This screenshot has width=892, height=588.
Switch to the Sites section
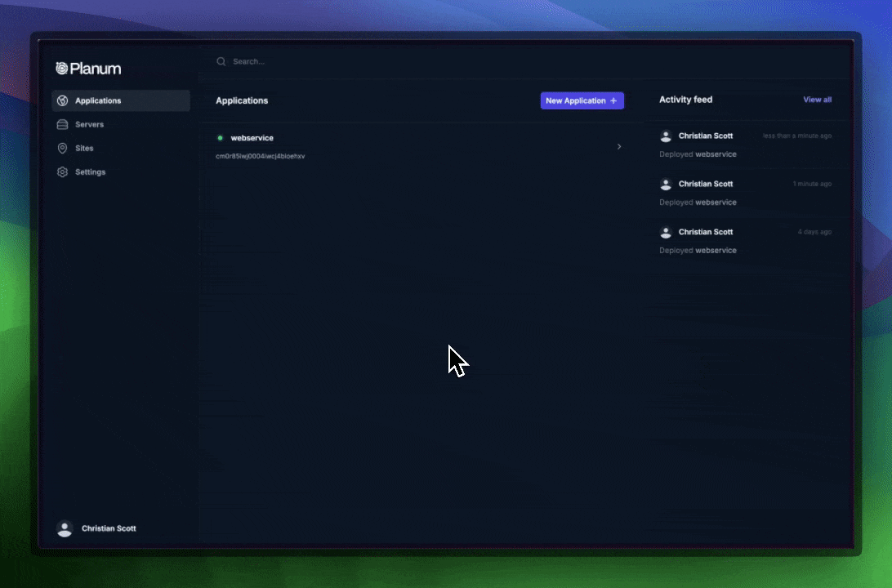83,148
